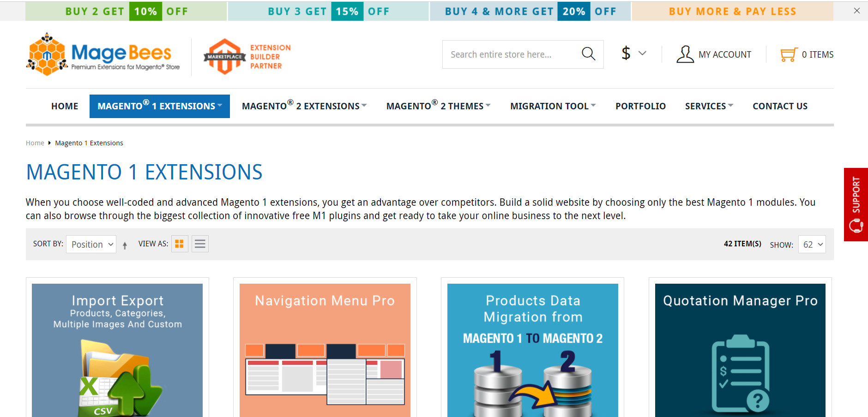Click the search magnifier icon
This screenshot has width=868, height=417.
coord(588,54)
